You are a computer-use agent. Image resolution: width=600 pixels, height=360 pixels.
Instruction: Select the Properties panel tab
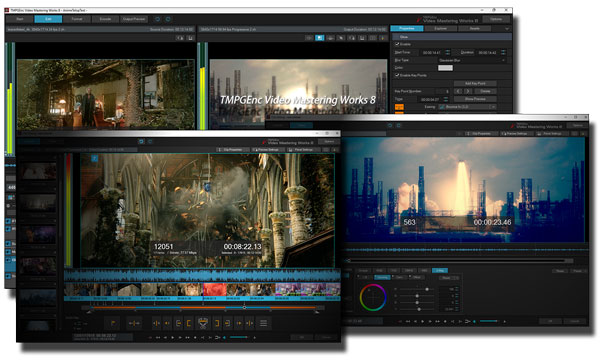point(407,28)
